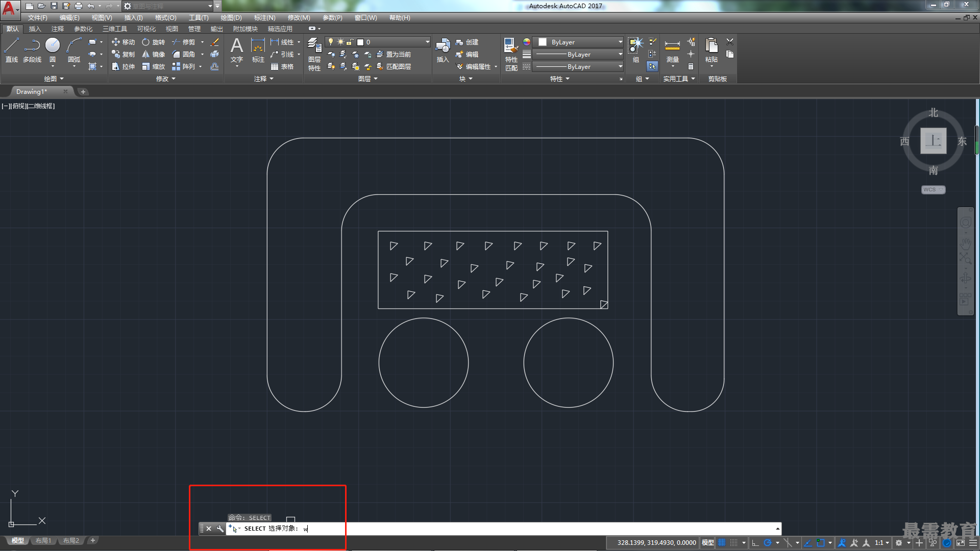Open the Format (格式) menu
This screenshot has width=980, height=551.
[x=165, y=17]
